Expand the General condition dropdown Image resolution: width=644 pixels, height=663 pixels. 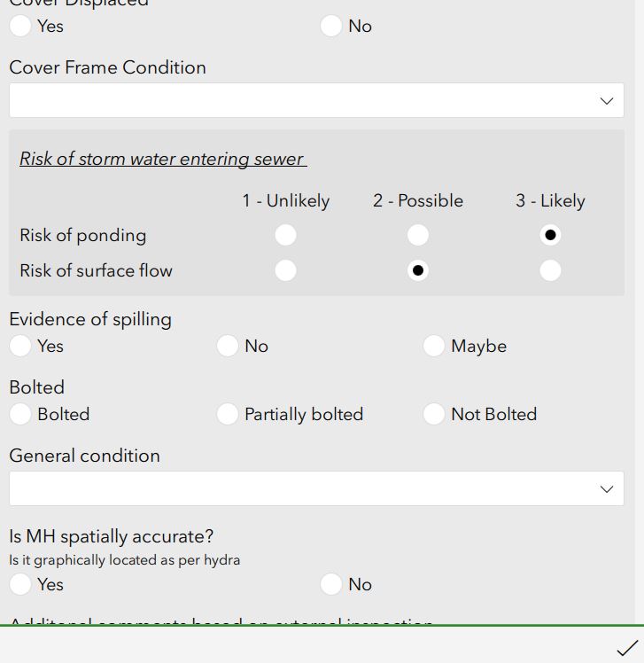point(316,488)
